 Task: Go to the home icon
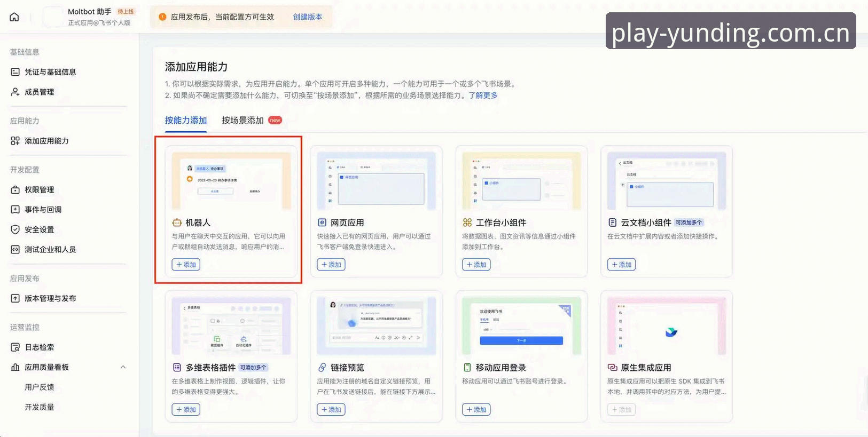coord(14,17)
